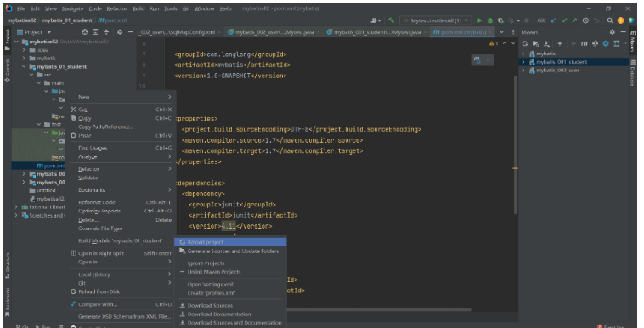Click Unlink Maven Projects entry
This screenshot has height=328, width=644.
coord(214,272)
